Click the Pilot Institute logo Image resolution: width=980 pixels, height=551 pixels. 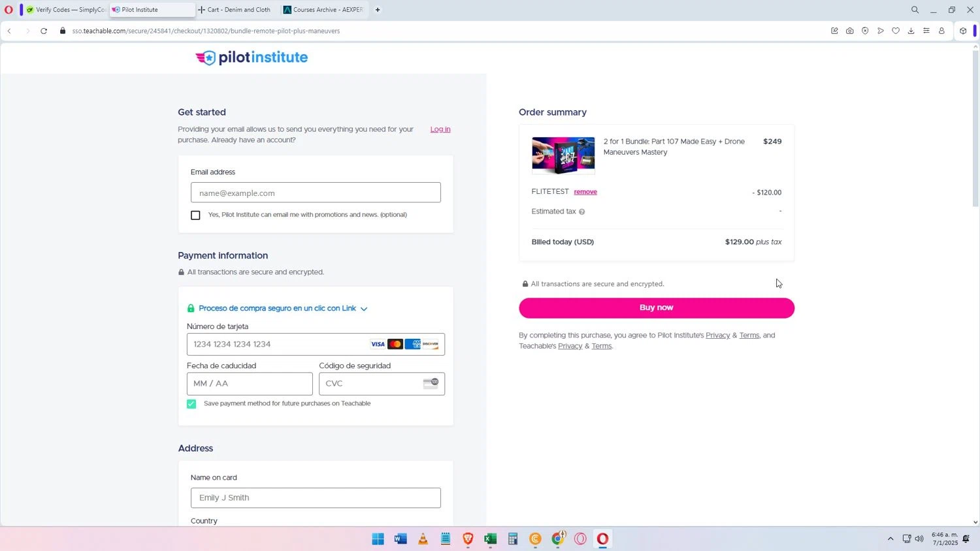coord(252,57)
